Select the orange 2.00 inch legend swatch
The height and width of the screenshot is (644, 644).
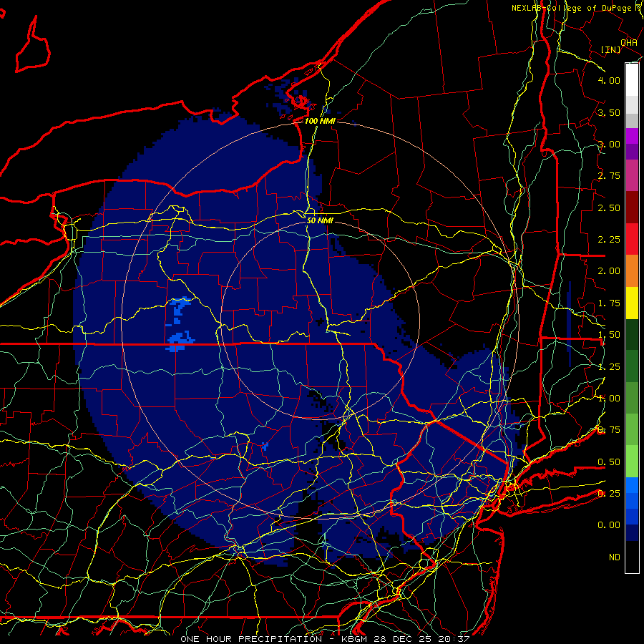pyautogui.click(x=632, y=271)
